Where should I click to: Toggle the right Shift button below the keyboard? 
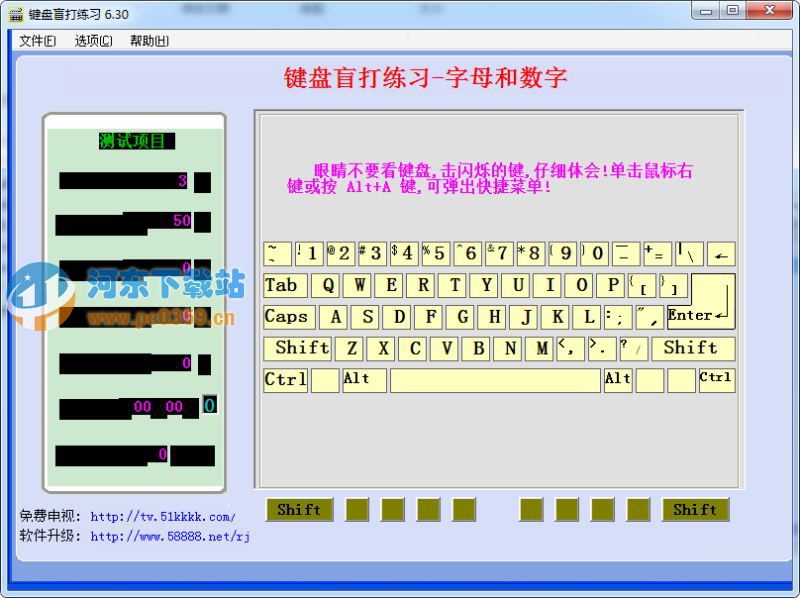coord(694,510)
